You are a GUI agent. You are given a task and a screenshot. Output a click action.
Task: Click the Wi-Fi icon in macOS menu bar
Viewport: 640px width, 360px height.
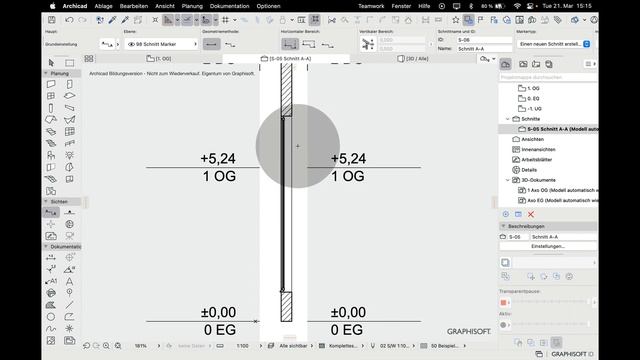(517, 6)
